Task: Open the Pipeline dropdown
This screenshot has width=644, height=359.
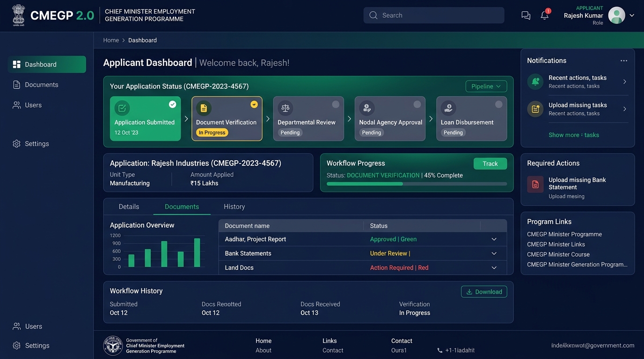Action: [x=486, y=86]
